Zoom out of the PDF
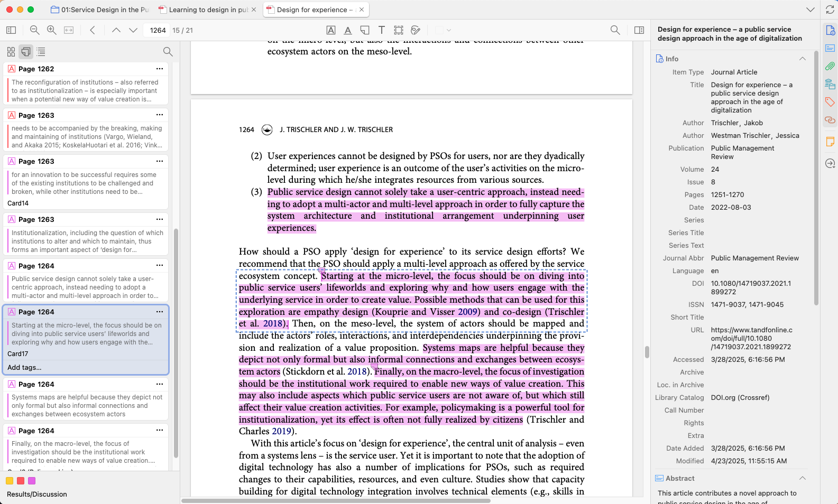The height and width of the screenshot is (504, 838). [35, 30]
